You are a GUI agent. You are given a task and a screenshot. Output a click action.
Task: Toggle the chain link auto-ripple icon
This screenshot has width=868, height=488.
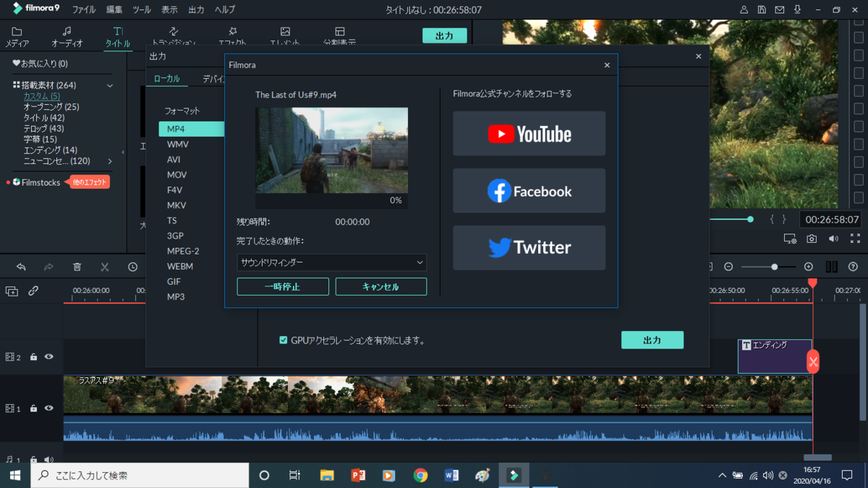click(x=33, y=291)
